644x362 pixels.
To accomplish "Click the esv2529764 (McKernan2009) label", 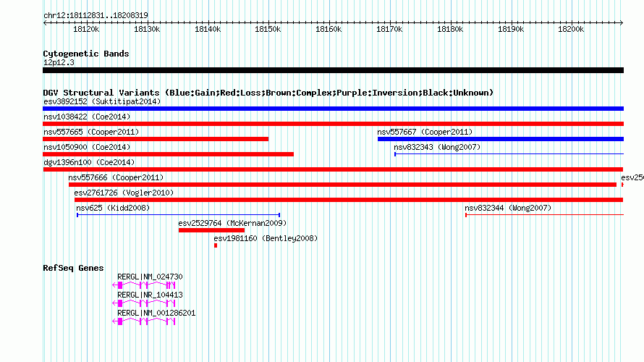I will click(x=232, y=223).
